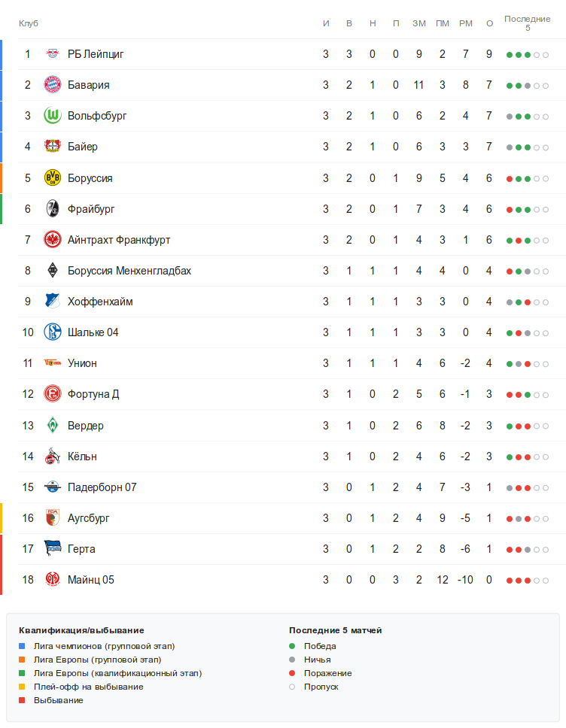Click the Майнц 05 red logo

pyautogui.click(x=52, y=580)
